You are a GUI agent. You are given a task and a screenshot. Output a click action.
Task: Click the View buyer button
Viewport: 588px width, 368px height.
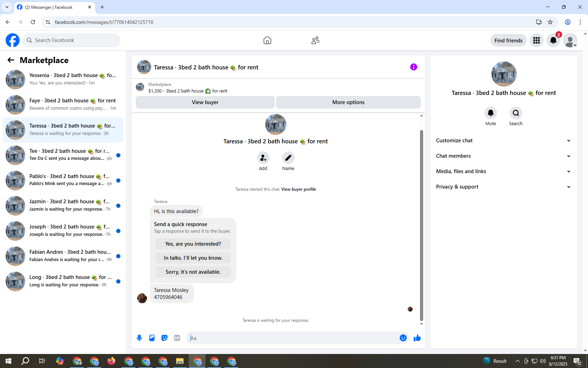[205, 102]
